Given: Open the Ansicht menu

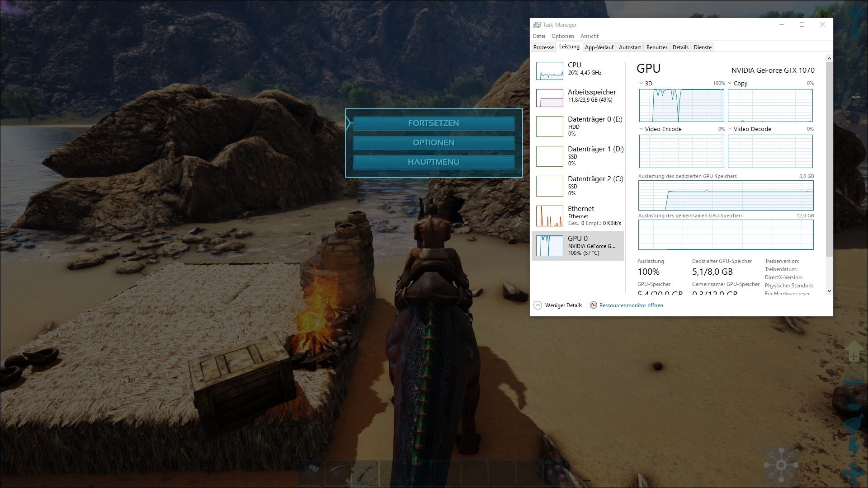Looking at the screenshot, I should point(589,36).
